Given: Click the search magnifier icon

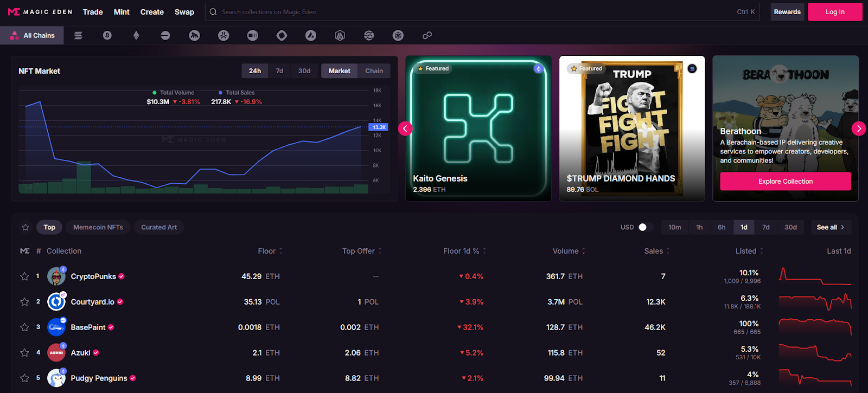Looking at the screenshot, I should [x=213, y=12].
